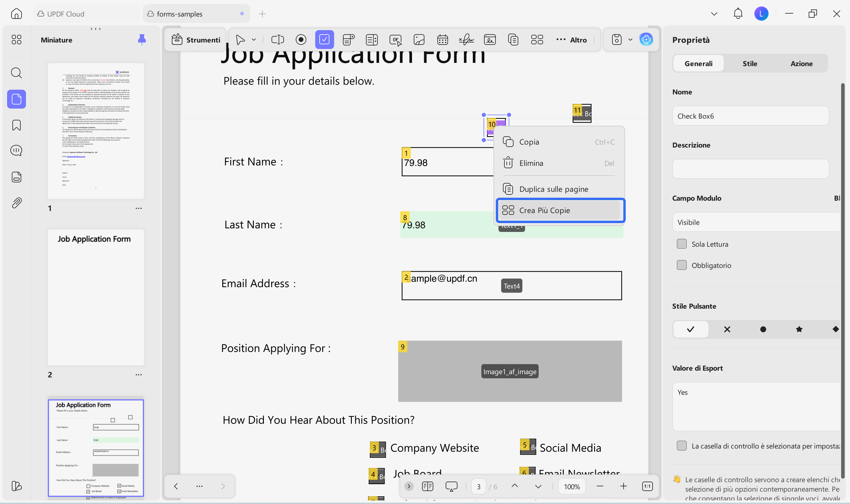
Task: Go to the previous page arrow
Action: click(x=514, y=486)
